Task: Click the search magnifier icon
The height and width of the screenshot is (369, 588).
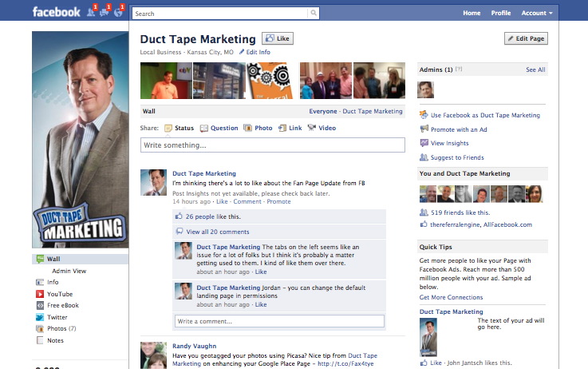Action: tap(314, 13)
